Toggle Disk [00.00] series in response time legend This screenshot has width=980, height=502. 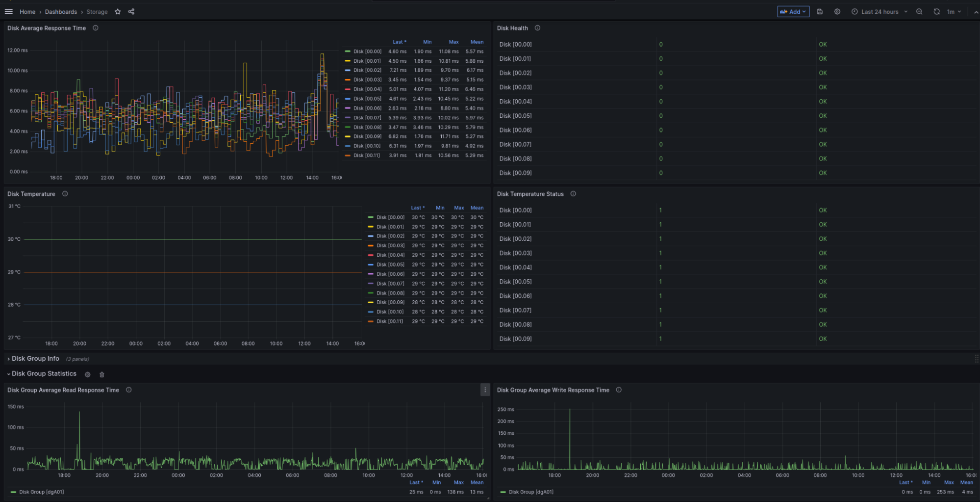coord(367,52)
